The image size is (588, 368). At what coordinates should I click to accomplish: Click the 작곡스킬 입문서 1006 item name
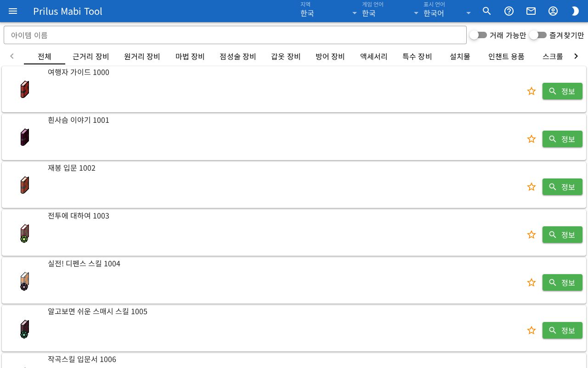[82, 359]
